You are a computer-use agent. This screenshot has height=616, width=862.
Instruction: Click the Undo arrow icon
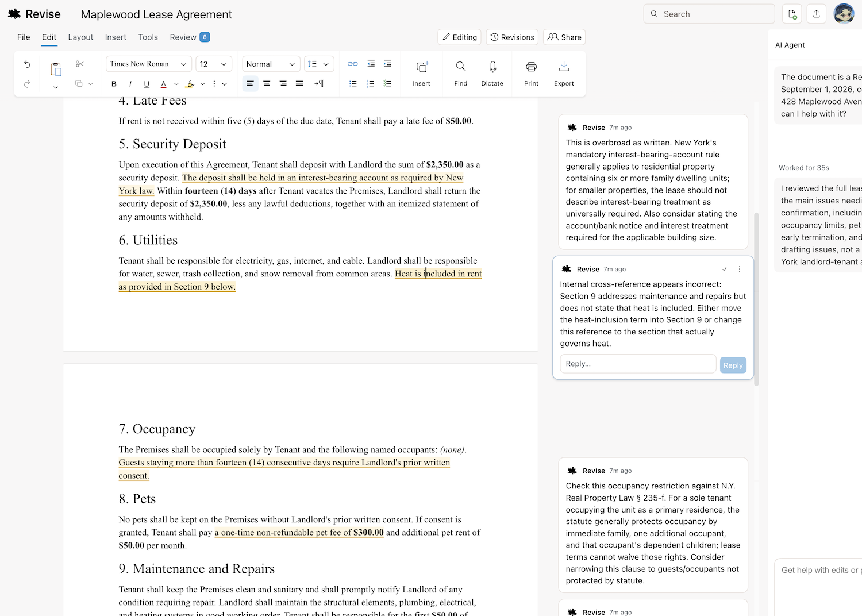tap(27, 64)
